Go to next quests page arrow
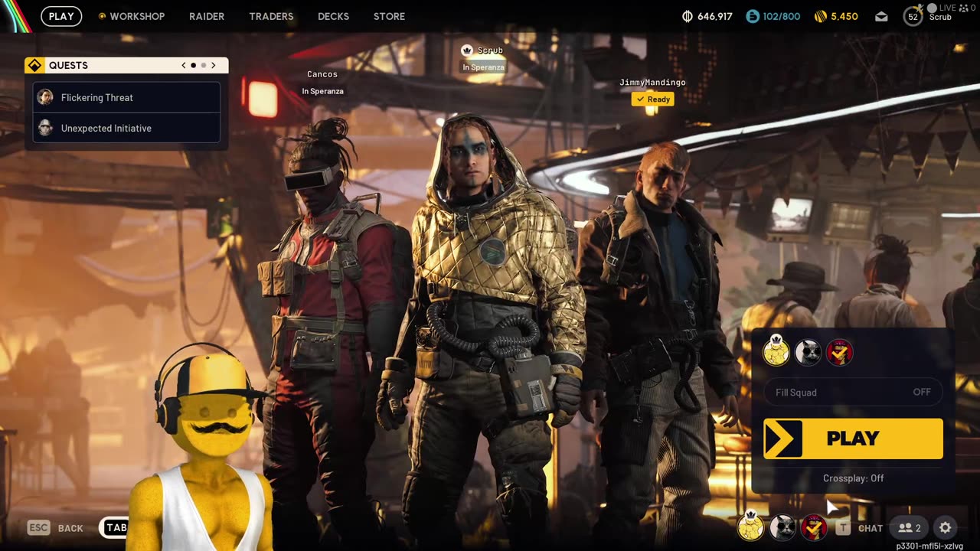The height and width of the screenshot is (551, 980). (213, 65)
